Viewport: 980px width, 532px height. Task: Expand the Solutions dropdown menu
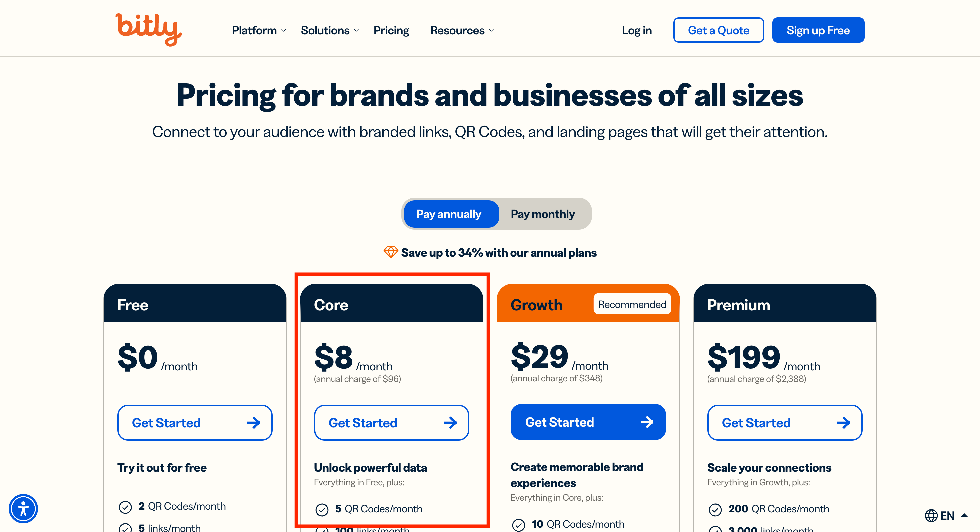coord(330,30)
